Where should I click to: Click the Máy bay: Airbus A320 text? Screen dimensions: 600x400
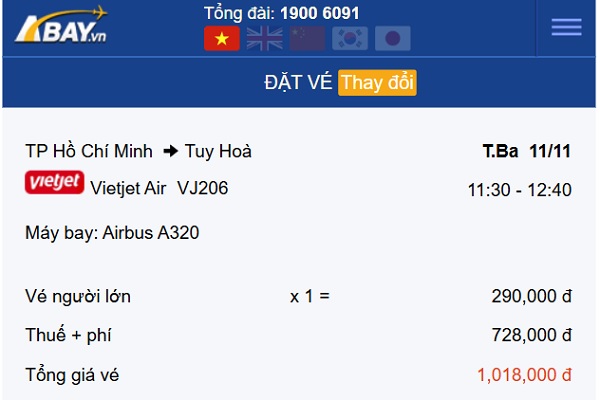[112, 233]
